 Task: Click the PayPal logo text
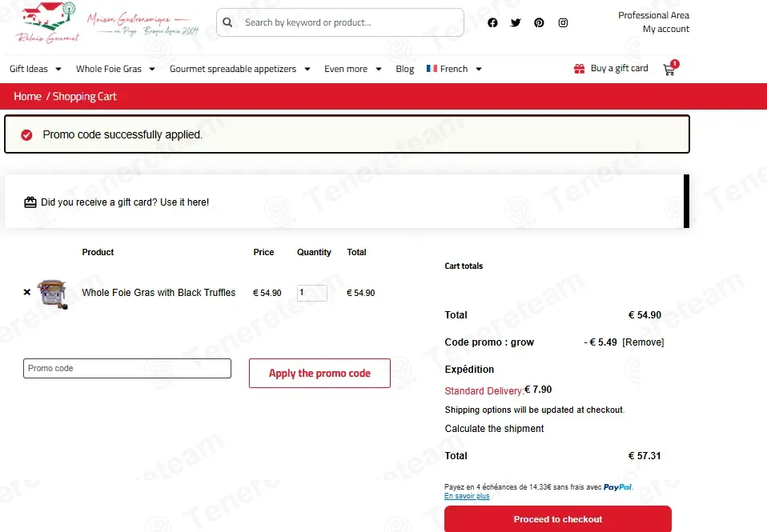tap(617, 487)
